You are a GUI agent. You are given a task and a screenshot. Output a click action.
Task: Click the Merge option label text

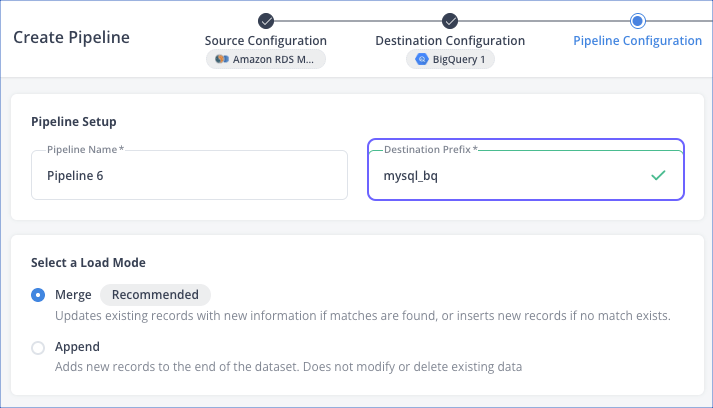click(x=73, y=295)
